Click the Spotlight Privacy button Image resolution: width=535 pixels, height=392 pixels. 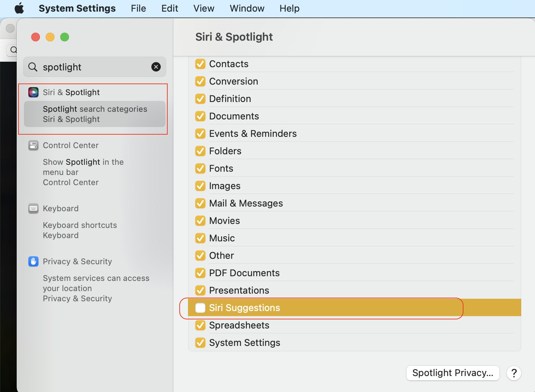453,373
